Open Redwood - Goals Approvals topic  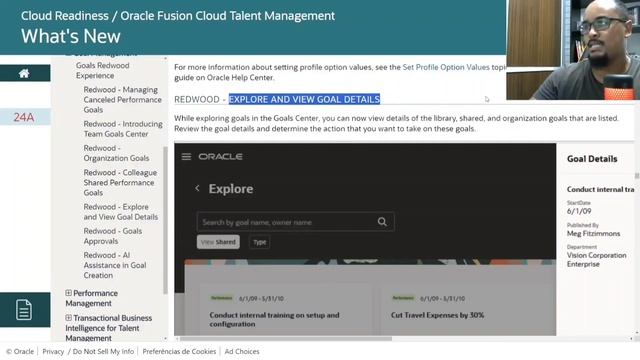tap(113, 236)
